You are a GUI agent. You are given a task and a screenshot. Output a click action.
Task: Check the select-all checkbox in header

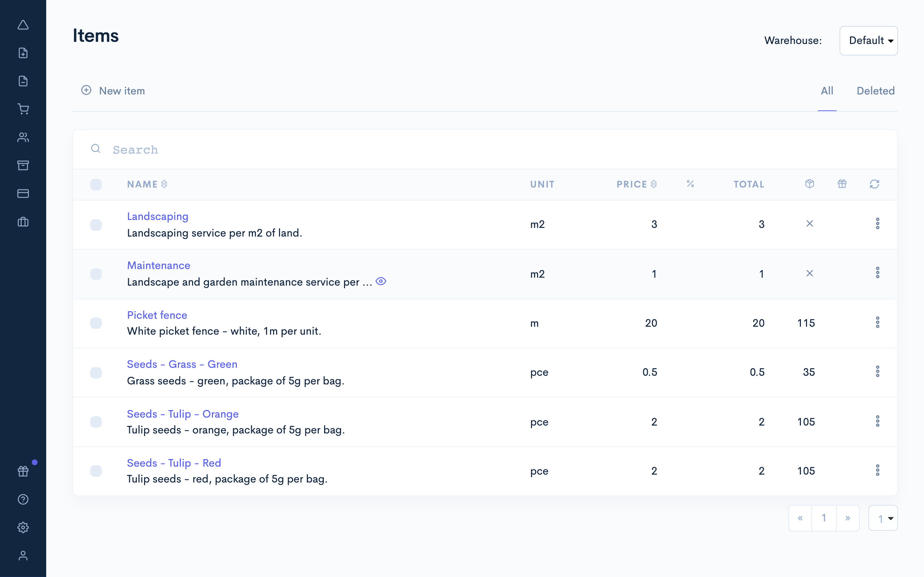click(x=96, y=185)
